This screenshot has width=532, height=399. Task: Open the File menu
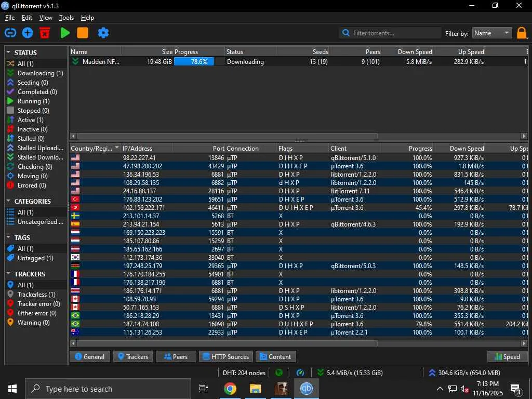[x=10, y=18]
